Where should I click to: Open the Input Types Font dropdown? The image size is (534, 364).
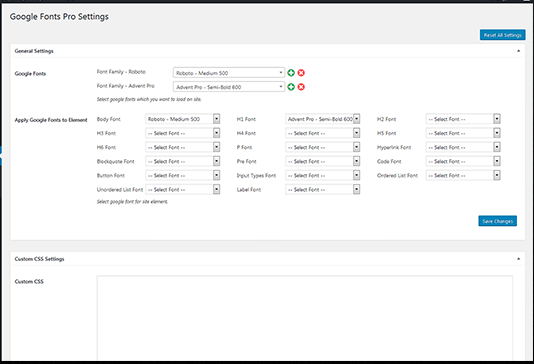(x=323, y=175)
